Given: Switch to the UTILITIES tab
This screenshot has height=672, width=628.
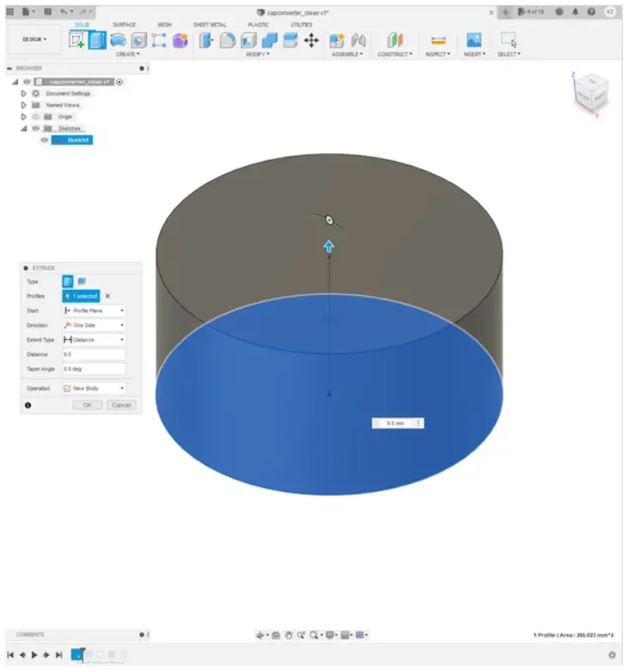Looking at the screenshot, I should pyautogui.click(x=302, y=25).
